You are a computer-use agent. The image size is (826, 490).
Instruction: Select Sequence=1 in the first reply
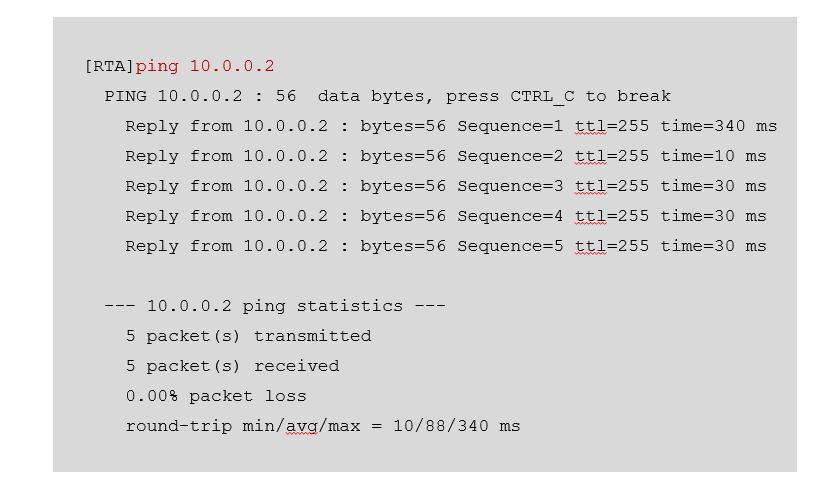[510, 127]
